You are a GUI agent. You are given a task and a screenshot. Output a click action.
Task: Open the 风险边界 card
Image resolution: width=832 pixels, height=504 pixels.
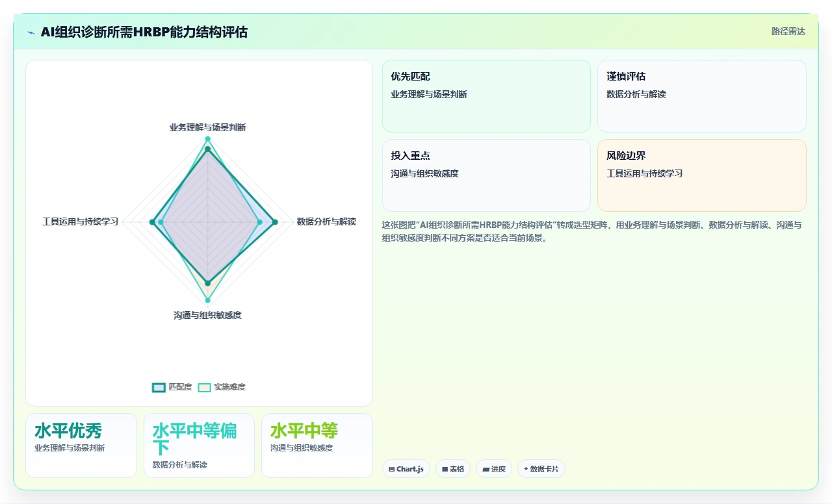click(x=702, y=175)
